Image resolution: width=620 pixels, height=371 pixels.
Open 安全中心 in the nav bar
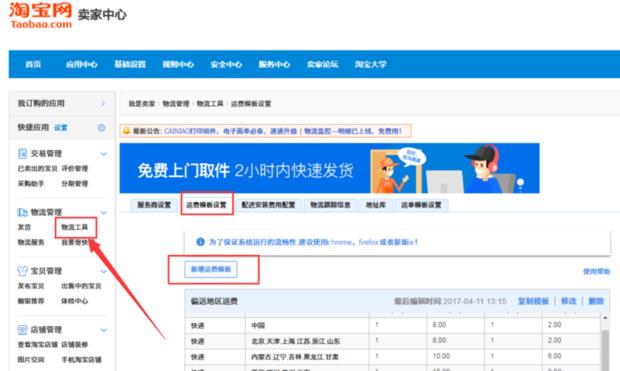click(x=226, y=64)
